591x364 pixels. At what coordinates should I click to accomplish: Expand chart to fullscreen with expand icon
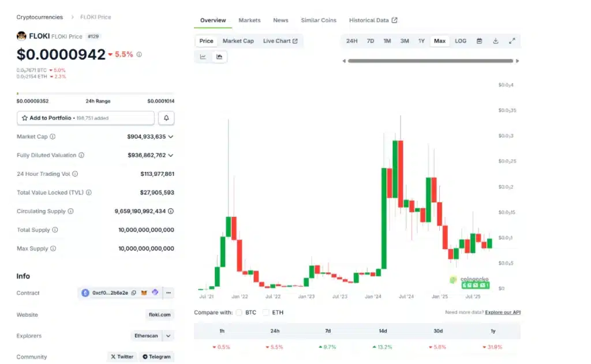point(512,41)
